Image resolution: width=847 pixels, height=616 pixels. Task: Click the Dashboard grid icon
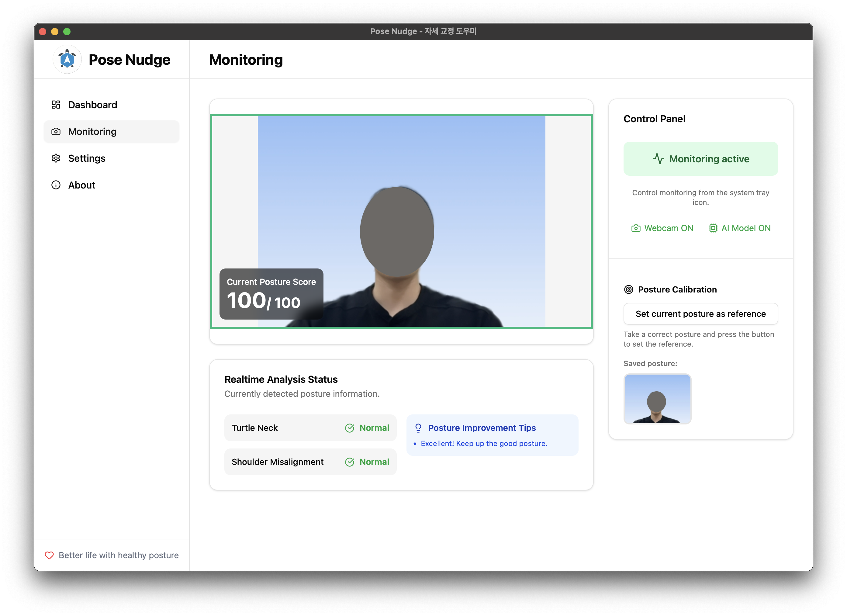(x=56, y=105)
